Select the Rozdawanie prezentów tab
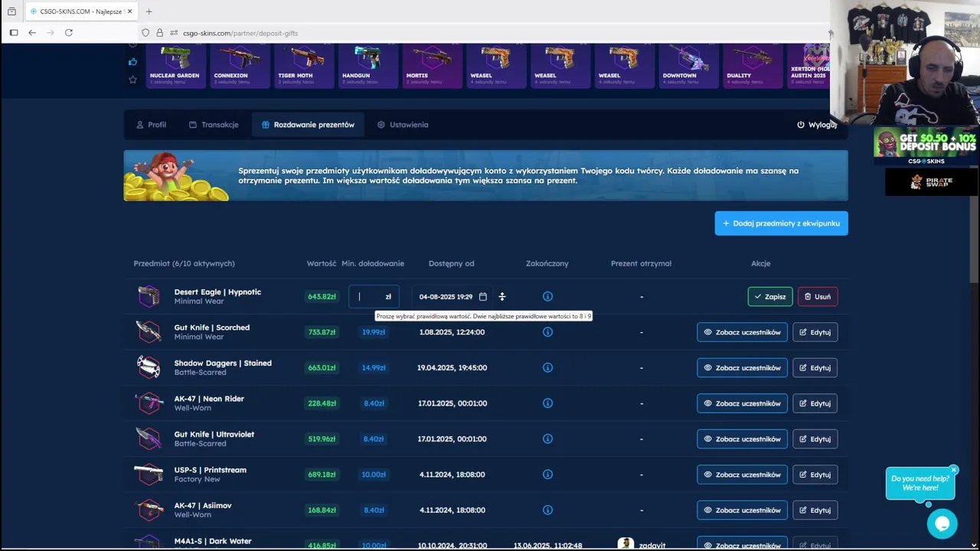The image size is (980, 551). click(x=308, y=125)
